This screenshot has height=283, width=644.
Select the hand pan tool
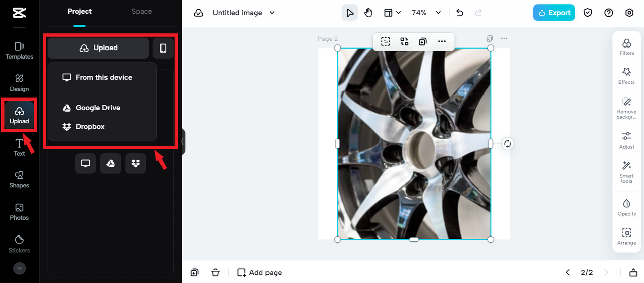[x=368, y=13]
